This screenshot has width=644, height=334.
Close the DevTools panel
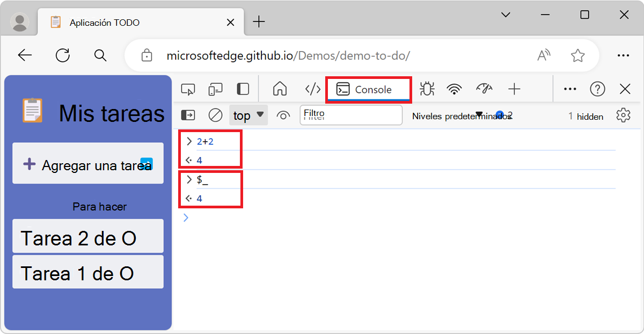[x=625, y=89]
